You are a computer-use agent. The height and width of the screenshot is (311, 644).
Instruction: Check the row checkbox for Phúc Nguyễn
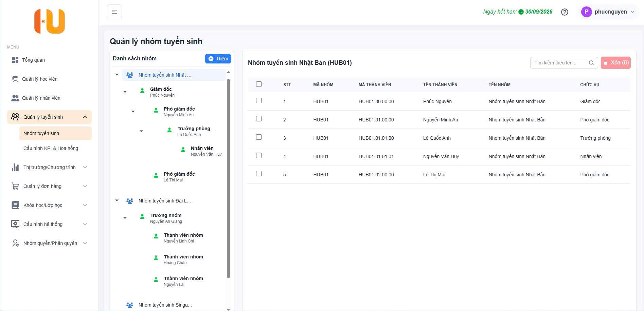click(x=259, y=100)
